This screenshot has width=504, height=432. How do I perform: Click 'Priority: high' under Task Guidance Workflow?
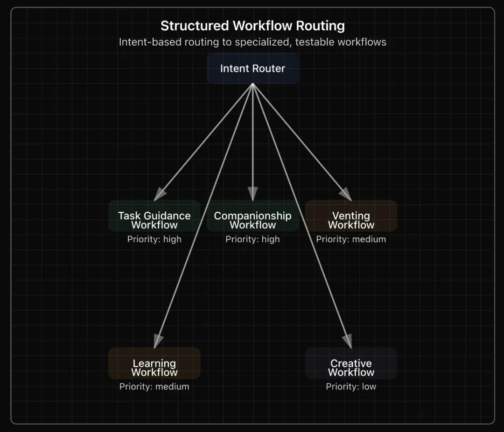[x=154, y=239]
